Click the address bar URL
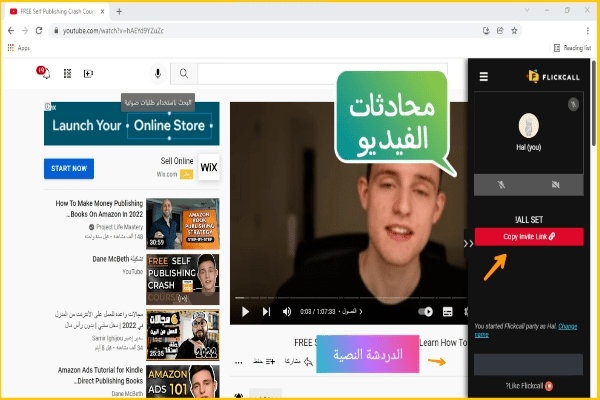The image size is (600, 400). point(113,31)
